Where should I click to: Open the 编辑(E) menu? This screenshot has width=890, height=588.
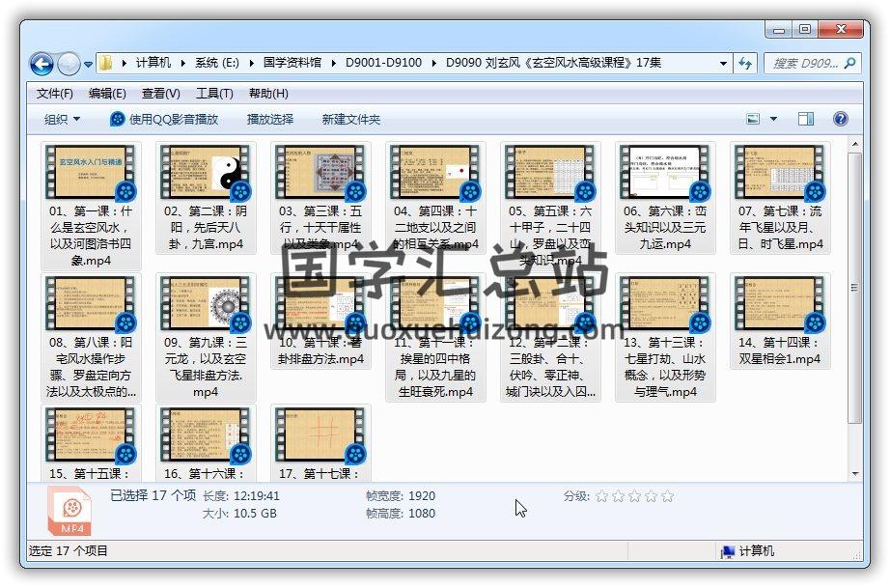[107, 94]
